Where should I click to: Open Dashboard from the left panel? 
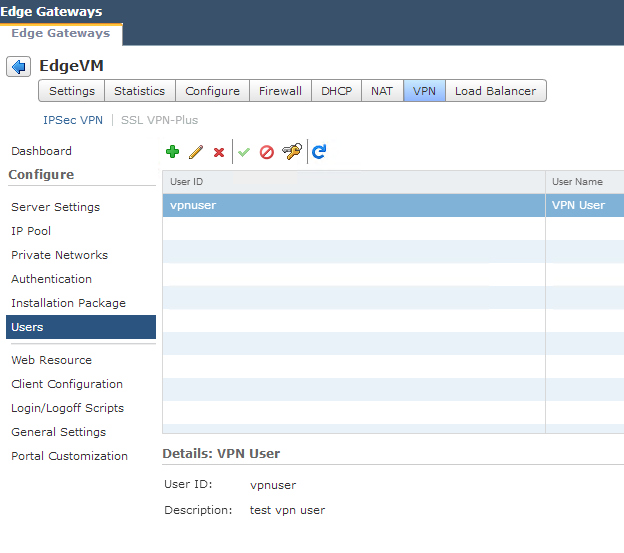coord(41,151)
